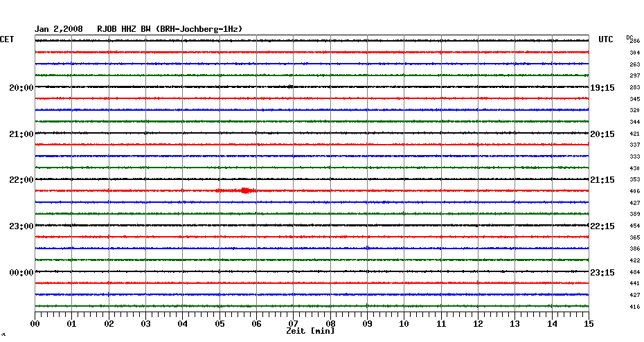Image resolution: width=644 pixels, height=342 pixels.
Task: Click the DC value '365'
Action: pyautogui.click(x=635, y=237)
